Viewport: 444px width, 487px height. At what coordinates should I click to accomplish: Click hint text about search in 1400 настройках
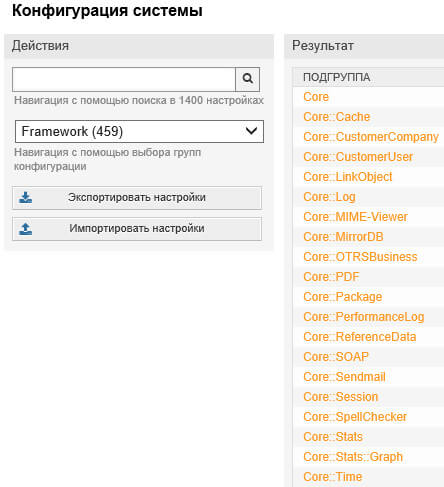tap(139, 100)
